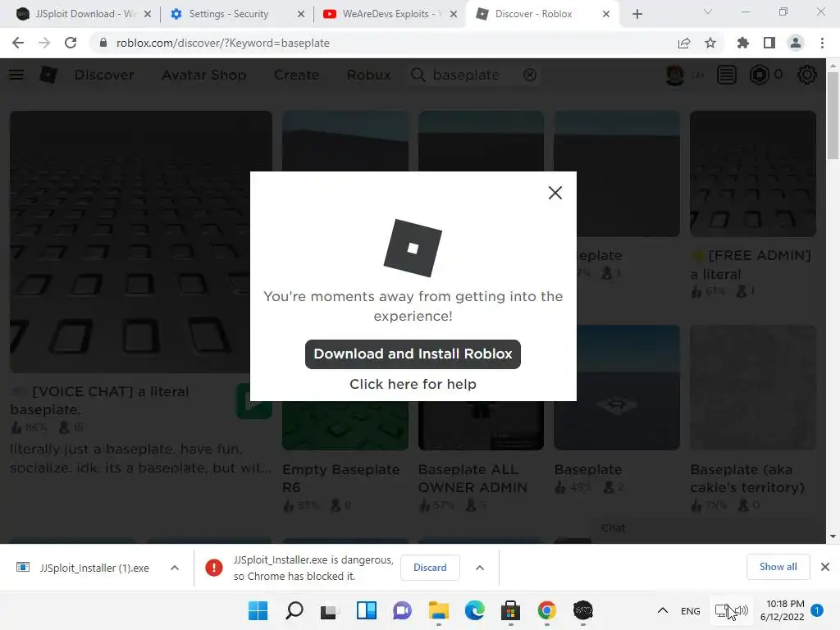Open Windows Start menu
The height and width of the screenshot is (630, 840).
258,610
